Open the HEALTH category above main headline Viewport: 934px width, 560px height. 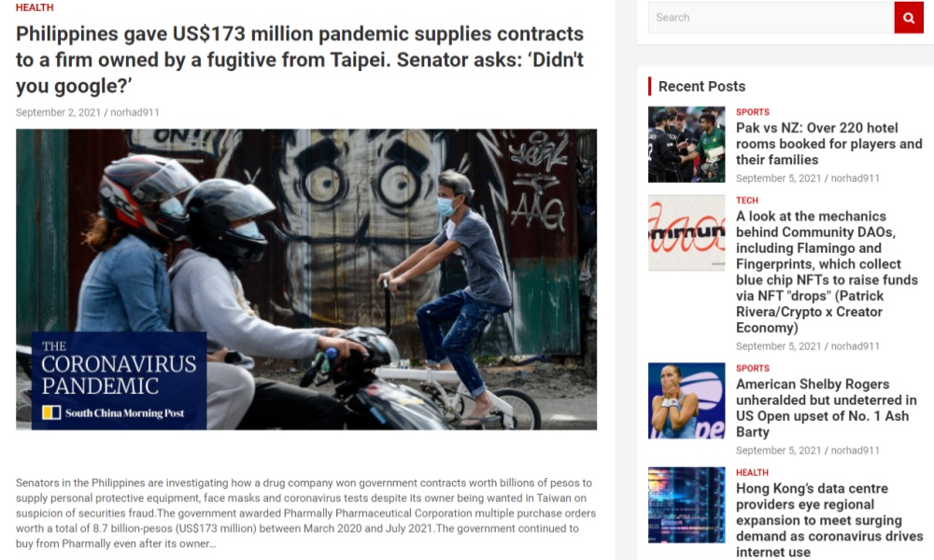[x=35, y=7]
